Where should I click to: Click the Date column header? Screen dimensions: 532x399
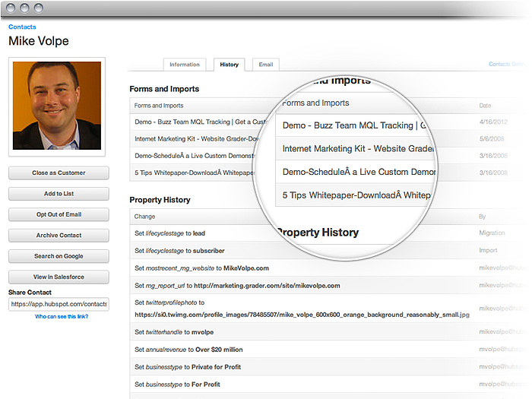tap(485, 106)
